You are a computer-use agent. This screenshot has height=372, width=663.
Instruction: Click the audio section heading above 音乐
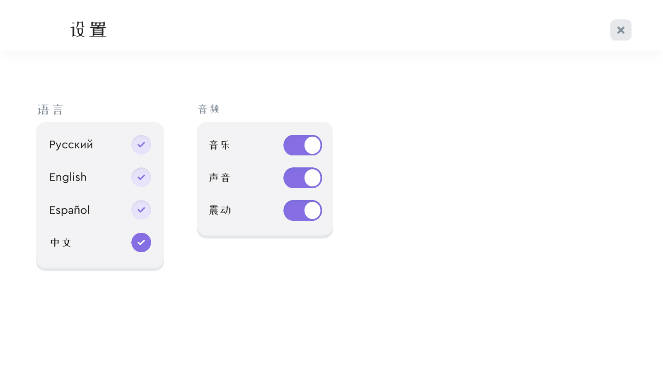tap(208, 109)
